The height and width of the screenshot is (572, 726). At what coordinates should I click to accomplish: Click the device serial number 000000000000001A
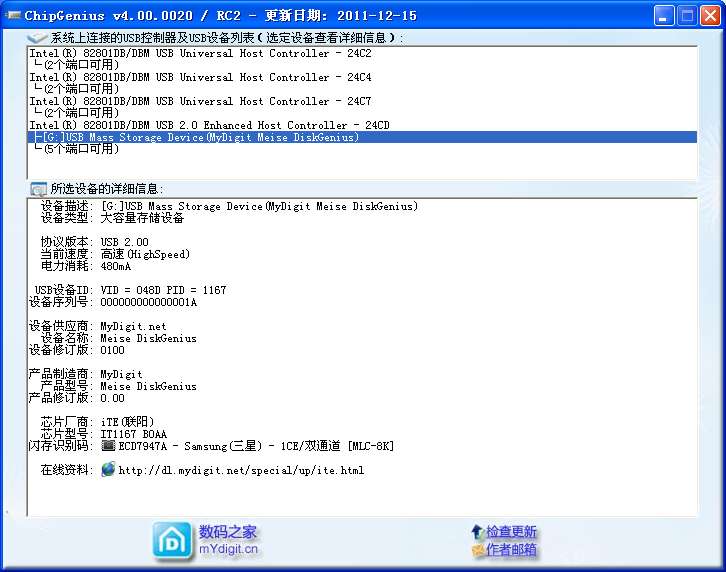tap(148, 302)
